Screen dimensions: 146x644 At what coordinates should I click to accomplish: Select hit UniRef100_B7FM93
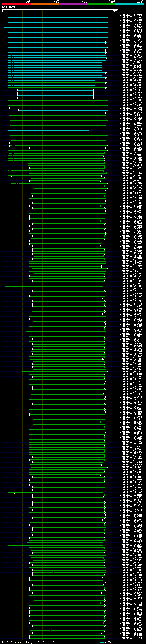coord(131,15)
